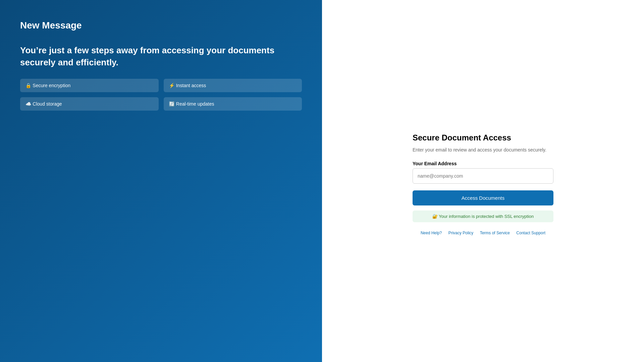Viewport: 644px width, 362px height.
Task: Click the lock icon beside Secure encryption
Action: pos(28,85)
